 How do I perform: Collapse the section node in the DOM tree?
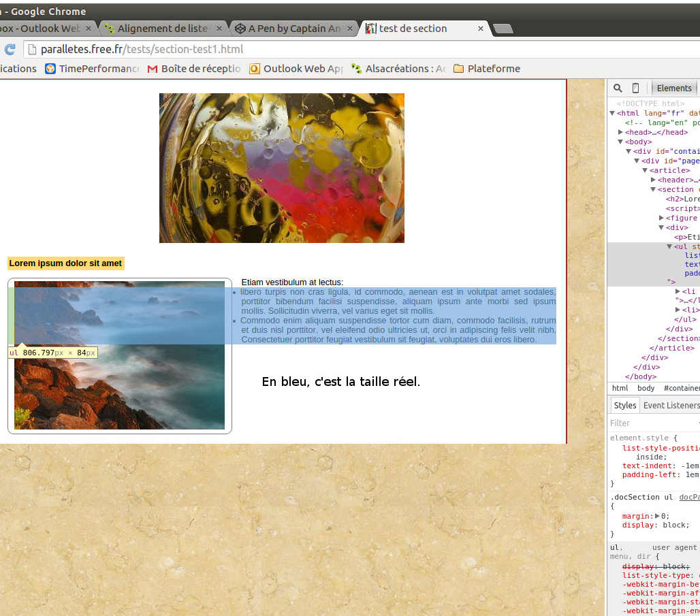(653, 190)
